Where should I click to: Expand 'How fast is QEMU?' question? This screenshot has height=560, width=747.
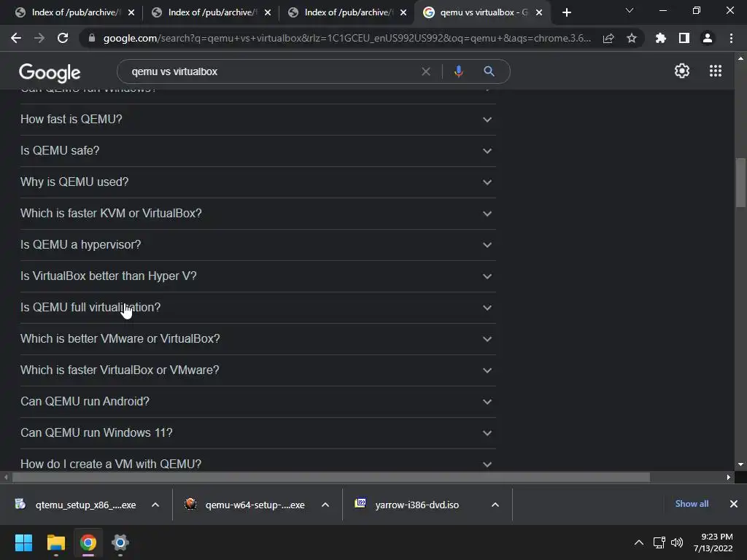258,120
